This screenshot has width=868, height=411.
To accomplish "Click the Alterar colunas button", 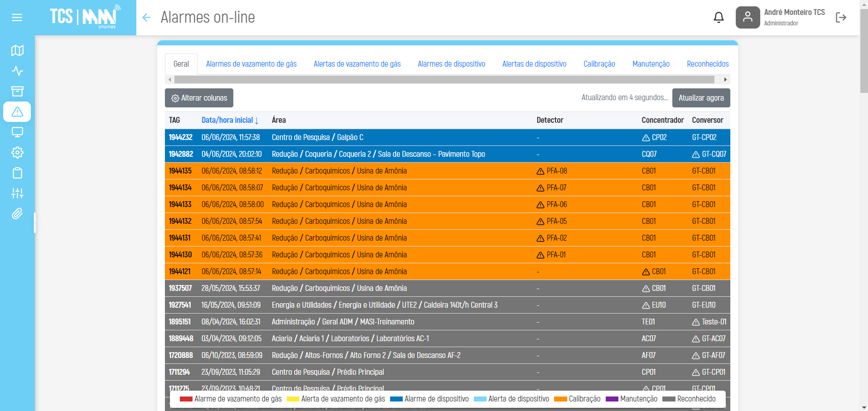I will pyautogui.click(x=199, y=98).
